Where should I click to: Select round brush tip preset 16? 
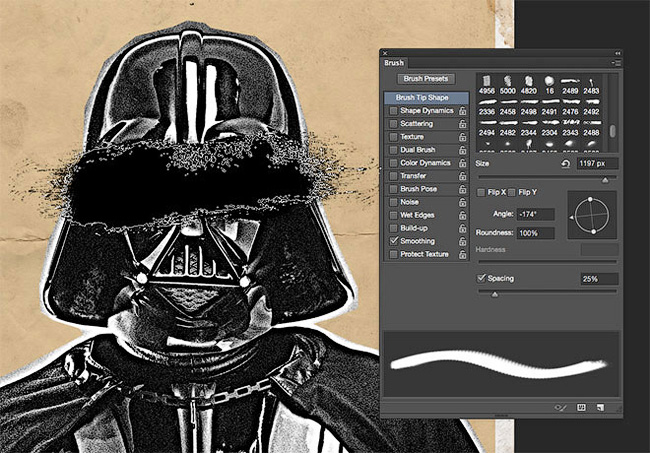tap(549, 85)
